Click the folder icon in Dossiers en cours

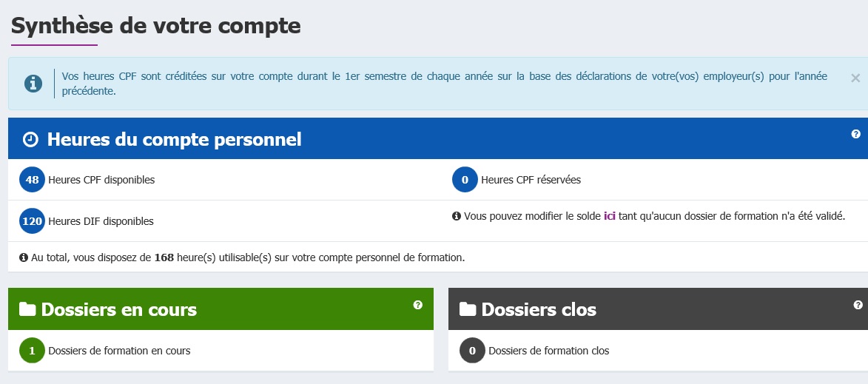pos(27,309)
